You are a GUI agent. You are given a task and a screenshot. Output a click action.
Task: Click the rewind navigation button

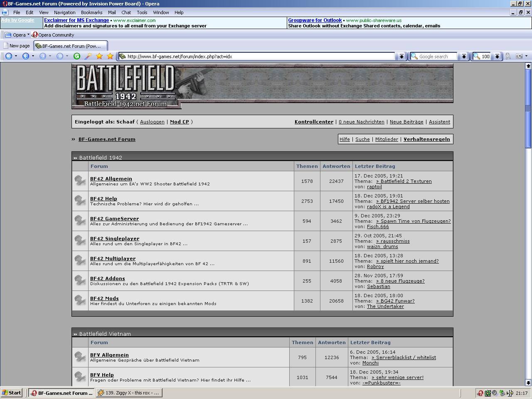pyautogui.click(x=8, y=56)
